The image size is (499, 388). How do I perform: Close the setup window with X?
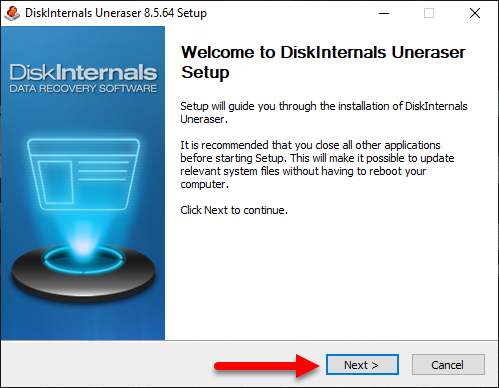[x=475, y=13]
